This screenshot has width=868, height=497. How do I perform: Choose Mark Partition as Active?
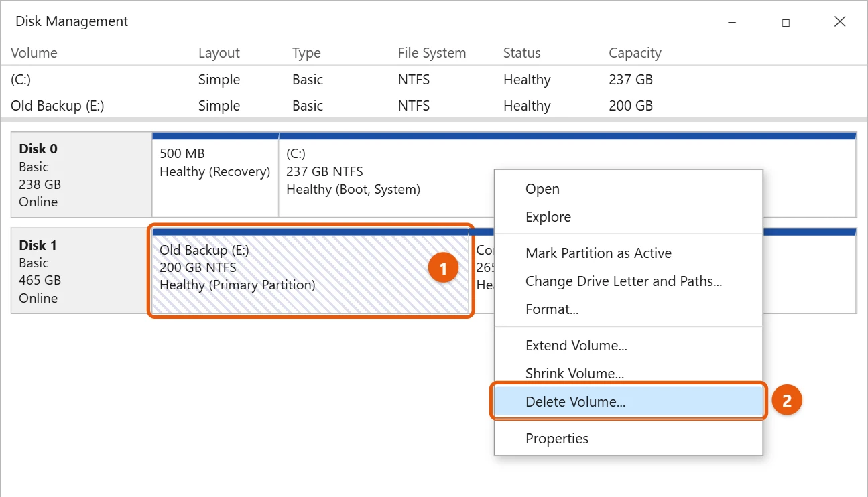tap(628, 253)
